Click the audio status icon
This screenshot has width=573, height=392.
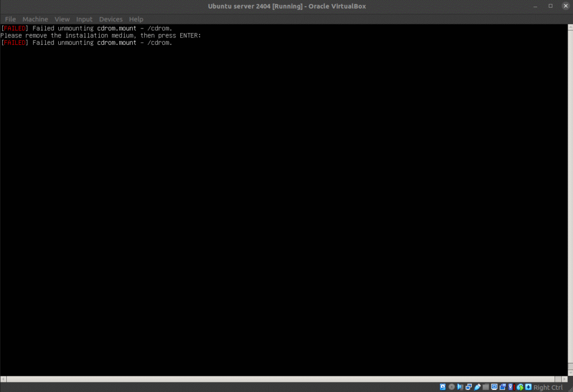coord(460,387)
